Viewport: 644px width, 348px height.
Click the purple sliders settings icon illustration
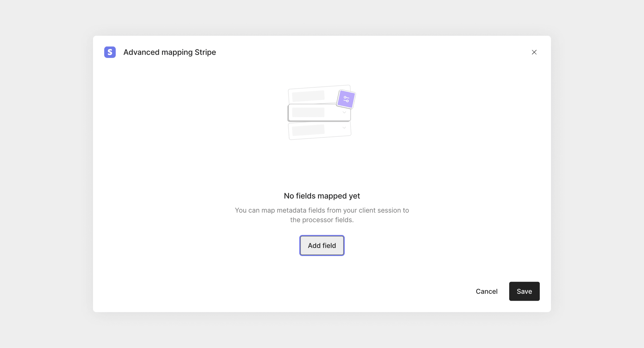(x=346, y=99)
